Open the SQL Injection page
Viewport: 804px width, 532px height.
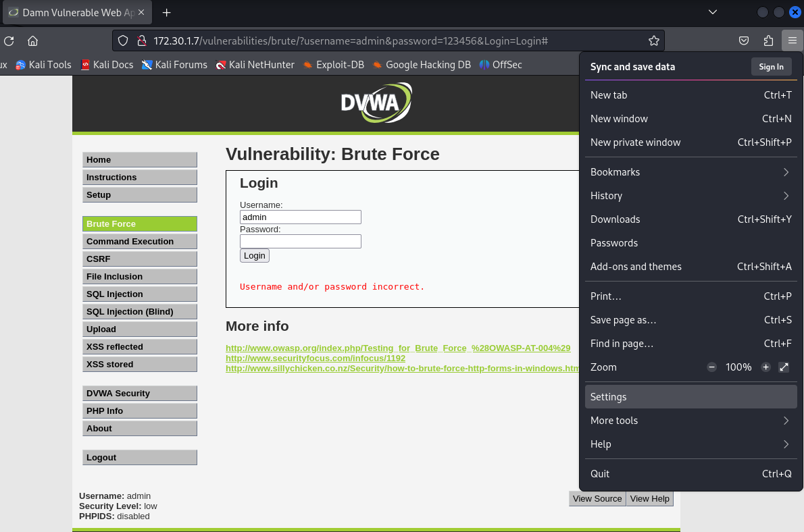pyautogui.click(x=139, y=294)
